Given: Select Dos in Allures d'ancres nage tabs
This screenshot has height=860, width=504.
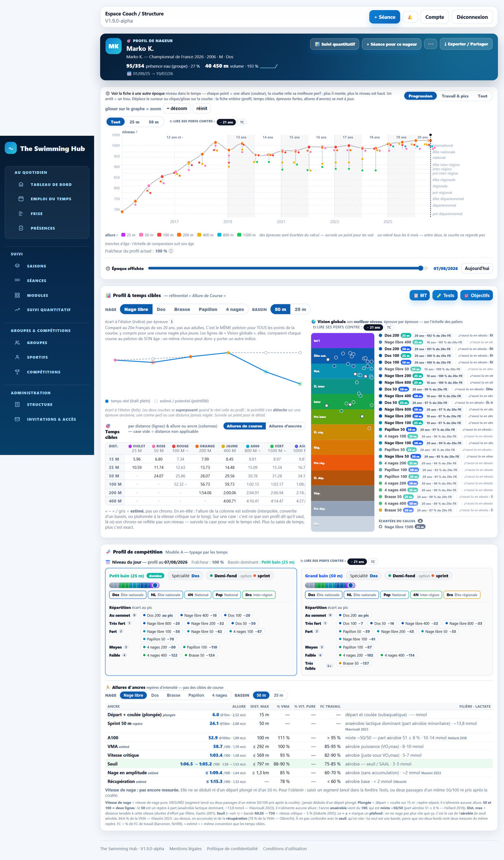Looking at the screenshot, I should [x=155, y=695].
